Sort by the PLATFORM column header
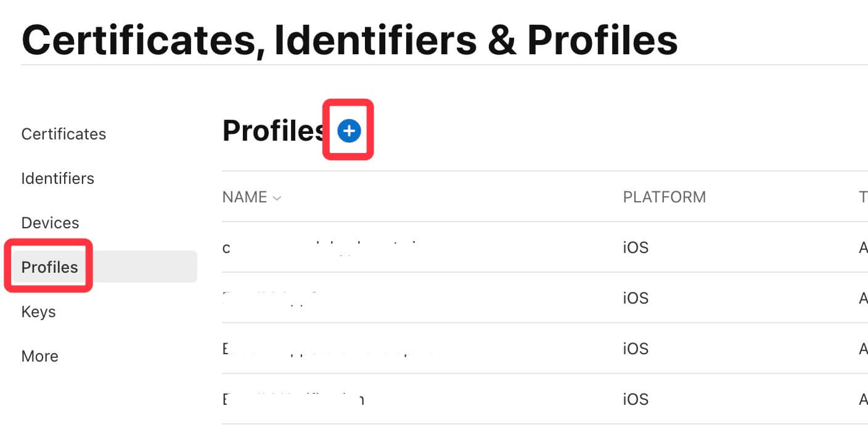The image size is (868, 427). coord(664,197)
